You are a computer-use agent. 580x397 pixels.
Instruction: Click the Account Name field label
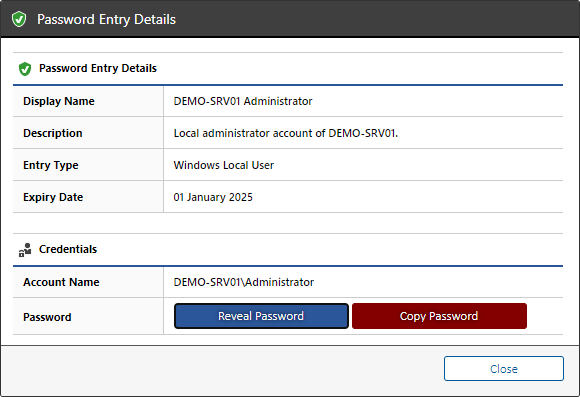coord(61,282)
